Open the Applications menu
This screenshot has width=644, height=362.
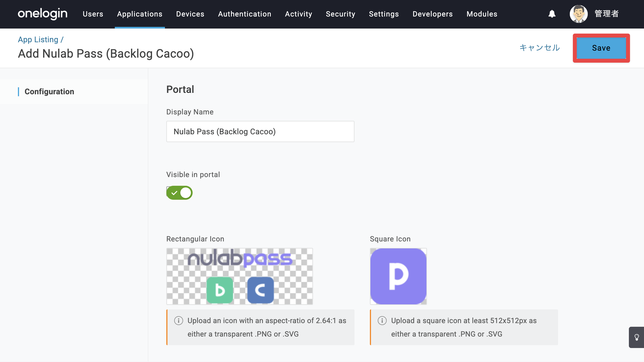click(140, 14)
